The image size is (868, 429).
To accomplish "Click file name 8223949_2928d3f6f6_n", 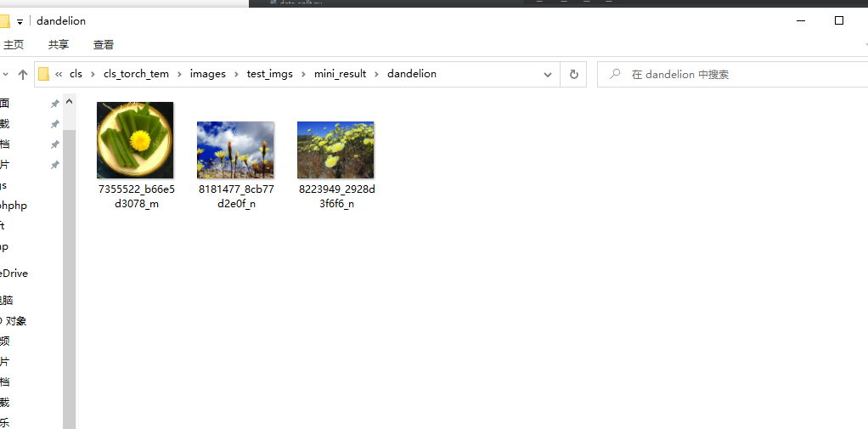I will click(336, 196).
